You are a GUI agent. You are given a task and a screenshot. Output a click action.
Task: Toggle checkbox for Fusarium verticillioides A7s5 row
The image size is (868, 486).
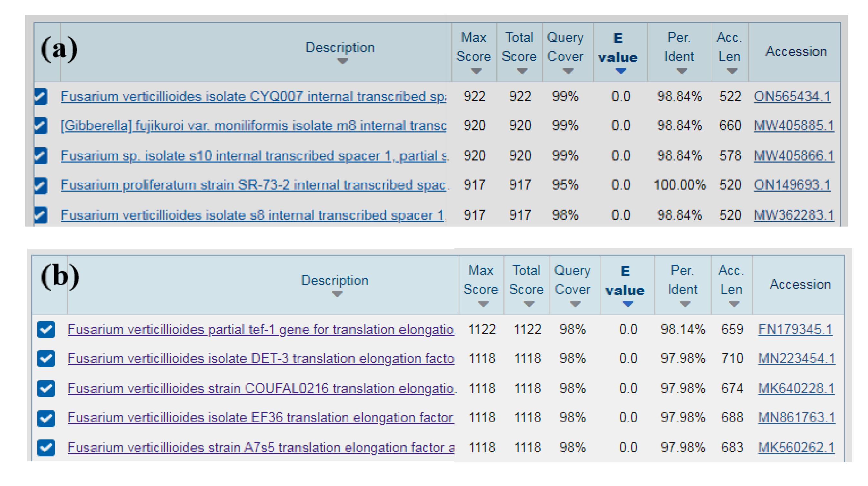point(46,448)
